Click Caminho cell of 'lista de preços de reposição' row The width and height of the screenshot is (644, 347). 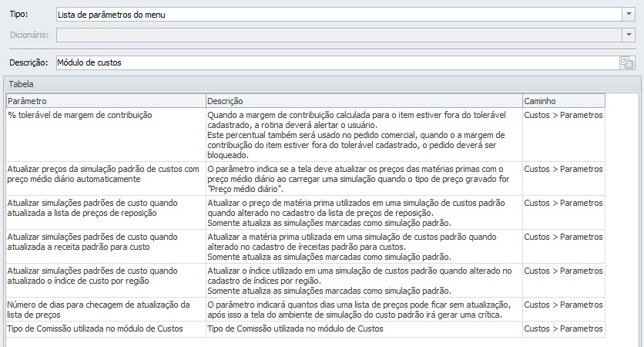(564, 213)
